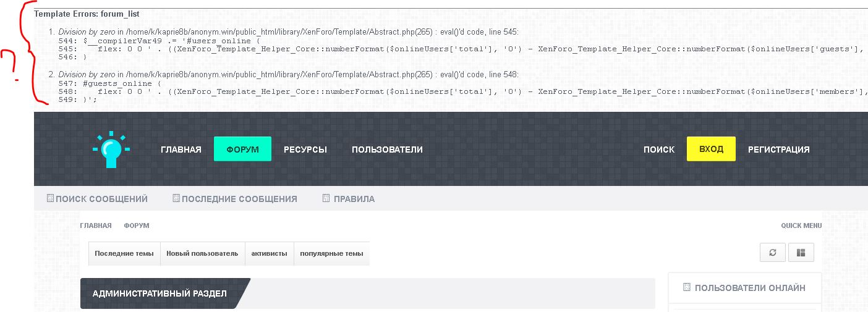Click ПОЛЬЗОВАТЕЛИ ОНЛАЙН sidebar heading
Image resolution: width=868 pixels, height=312 pixels.
[x=750, y=287]
